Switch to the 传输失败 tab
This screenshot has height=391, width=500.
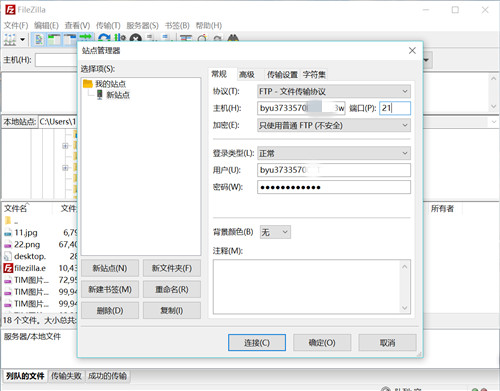coord(66,376)
